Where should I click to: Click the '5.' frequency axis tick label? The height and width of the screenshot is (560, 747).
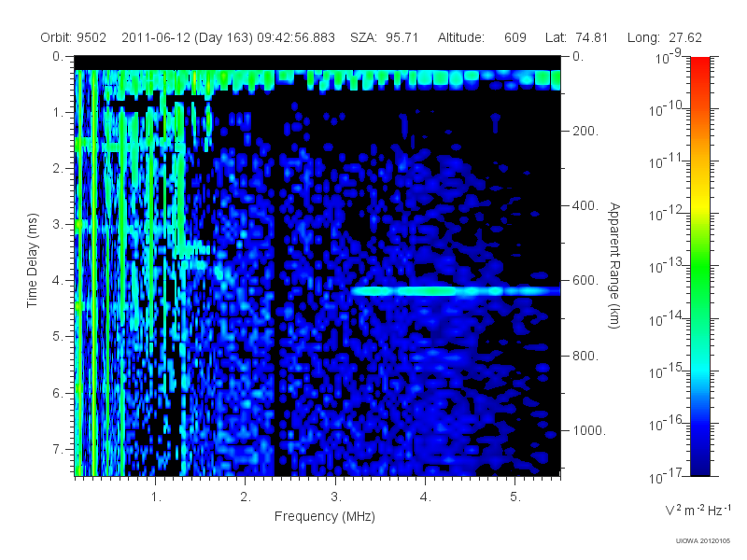tap(515, 497)
